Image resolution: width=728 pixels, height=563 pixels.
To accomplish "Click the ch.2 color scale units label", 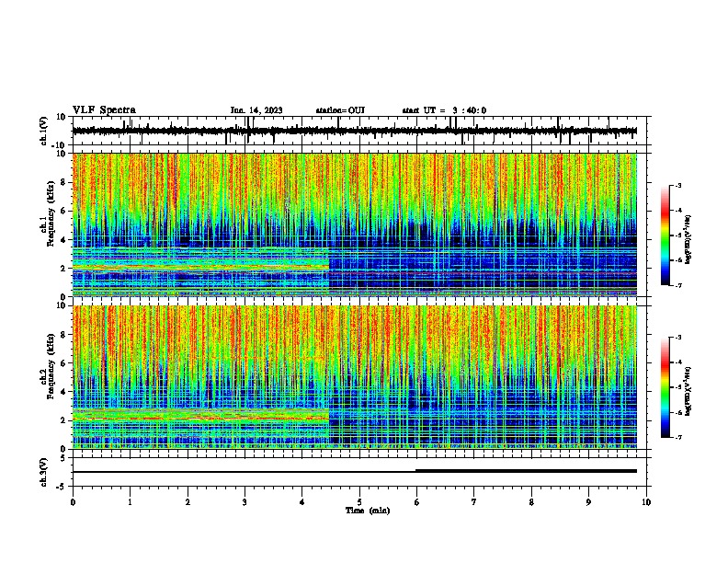I will pyautogui.click(x=688, y=391).
